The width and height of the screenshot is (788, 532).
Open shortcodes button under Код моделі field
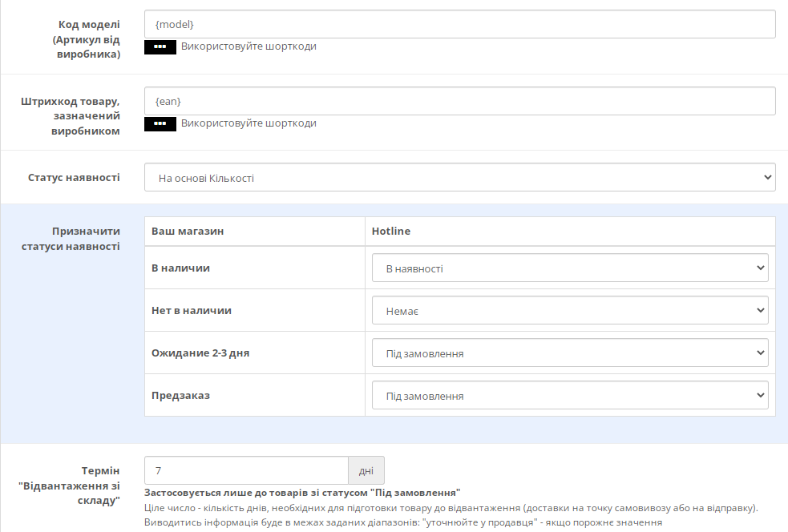pos(160,47)
